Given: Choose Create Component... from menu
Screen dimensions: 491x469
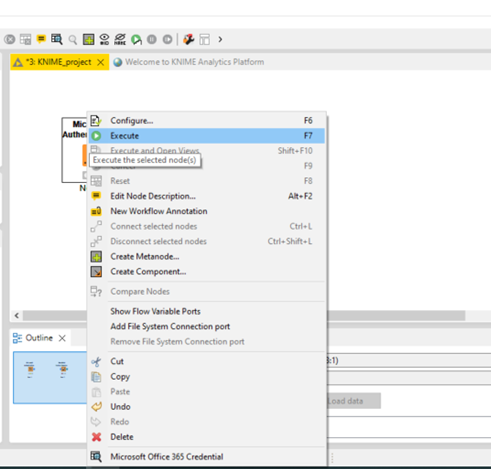Looking at the screenshot, I should click(x=207, y=272).
